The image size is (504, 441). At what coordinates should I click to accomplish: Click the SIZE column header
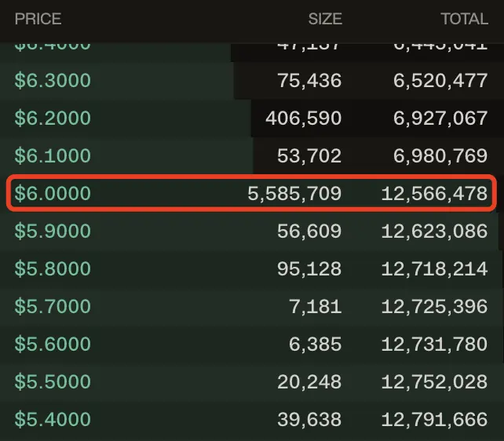325,19
